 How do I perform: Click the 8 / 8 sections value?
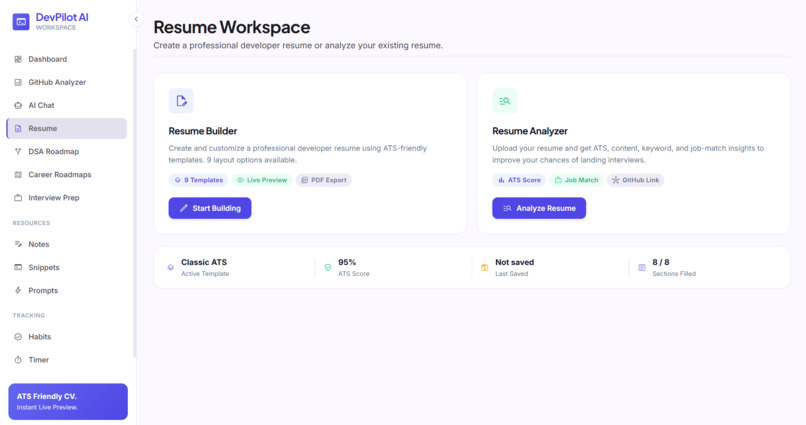pos(661,262)
